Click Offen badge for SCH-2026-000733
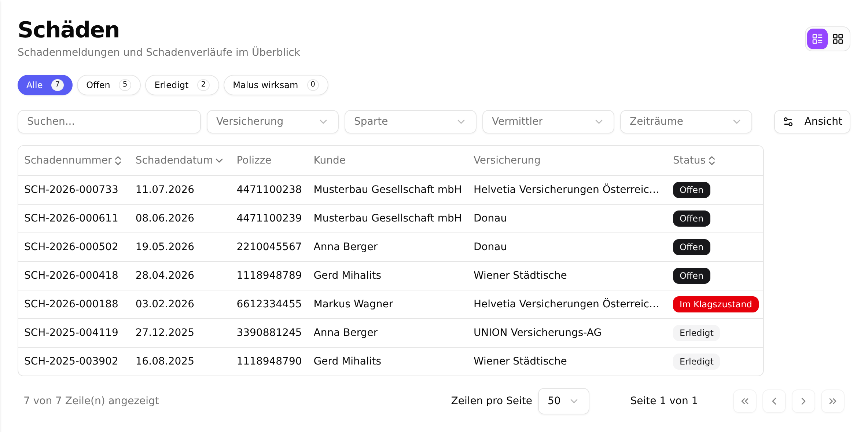The image size is (868, 432). coord(691,190)
